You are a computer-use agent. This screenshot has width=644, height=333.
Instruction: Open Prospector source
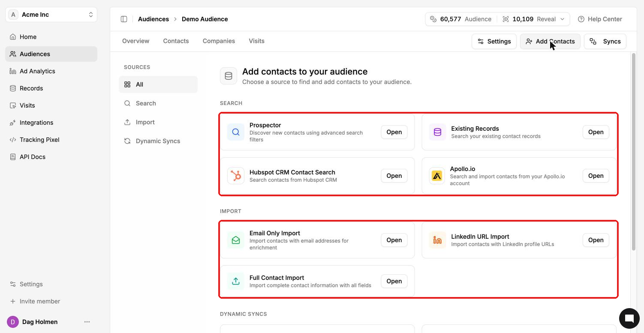(394, 132)
